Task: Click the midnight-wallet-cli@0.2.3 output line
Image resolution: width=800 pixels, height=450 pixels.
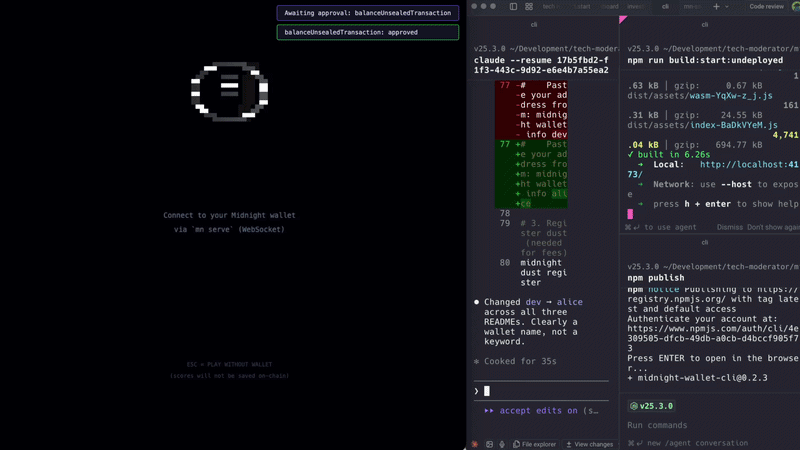Action: tap(697, 378)
